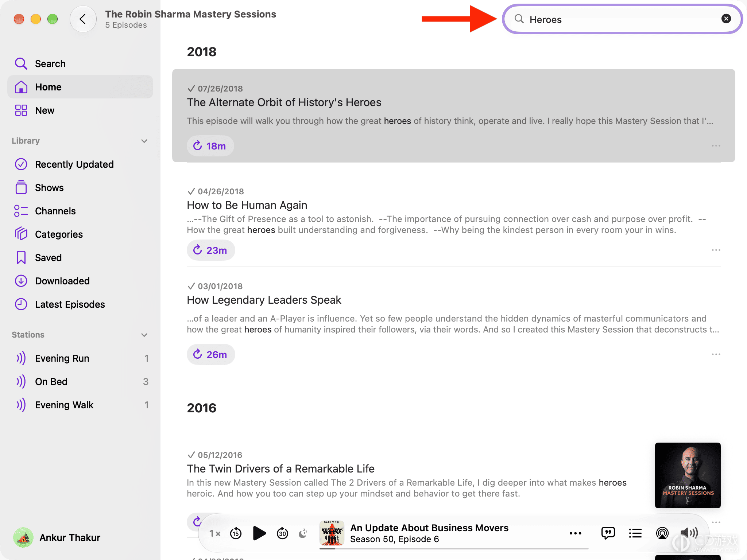
Task: Open Latest Episodes
Action: [80, 304]
